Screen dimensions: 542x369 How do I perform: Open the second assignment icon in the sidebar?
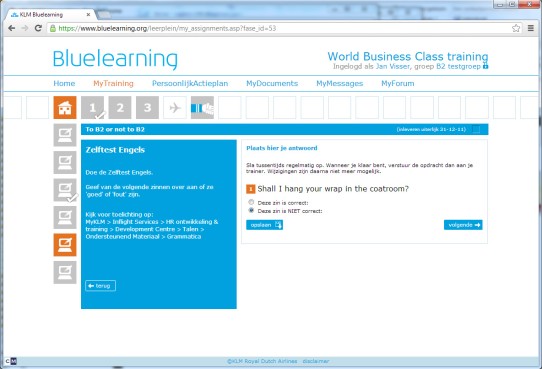pyautogui.click(x=65, y=162)
